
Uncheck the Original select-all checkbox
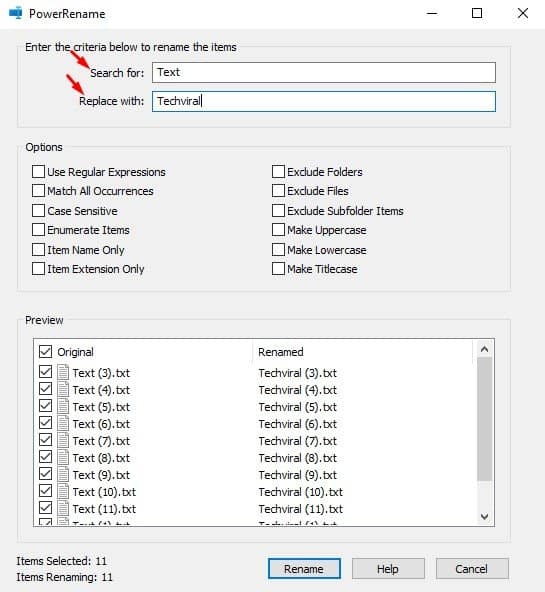(45, 352)
